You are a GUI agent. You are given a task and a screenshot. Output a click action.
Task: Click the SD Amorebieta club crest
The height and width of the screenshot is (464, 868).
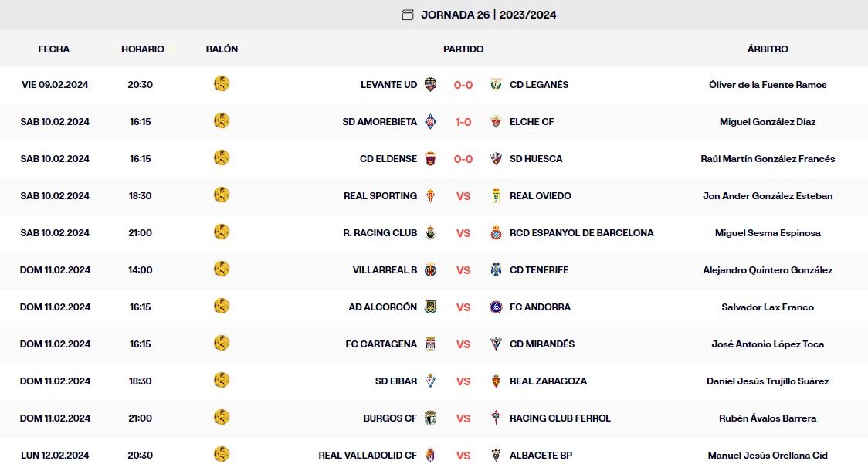pyautogui.click(x=431, y=122)
